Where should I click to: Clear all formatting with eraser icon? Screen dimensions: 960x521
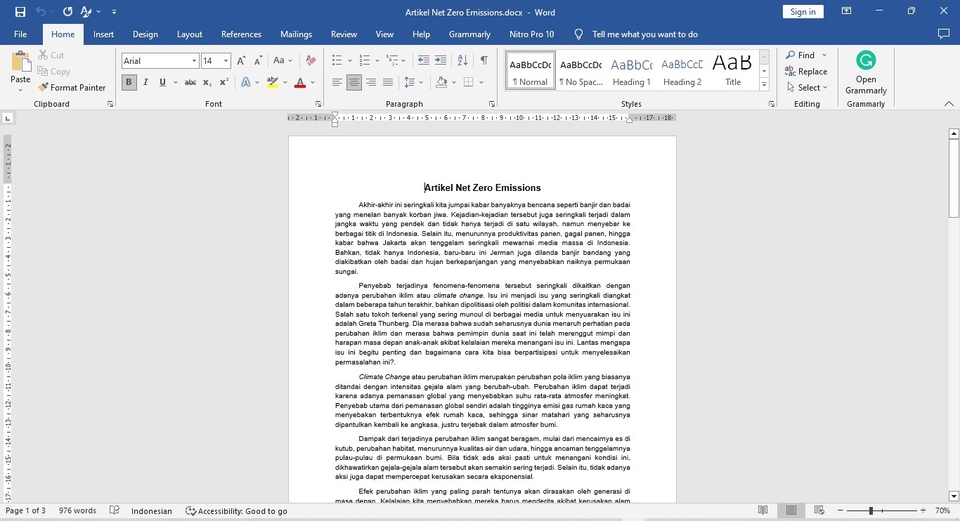tap(310, 61)
